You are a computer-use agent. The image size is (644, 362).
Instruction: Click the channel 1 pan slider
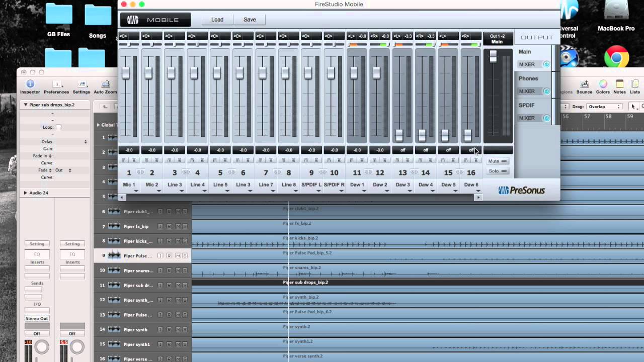click(x=129, y=45)
